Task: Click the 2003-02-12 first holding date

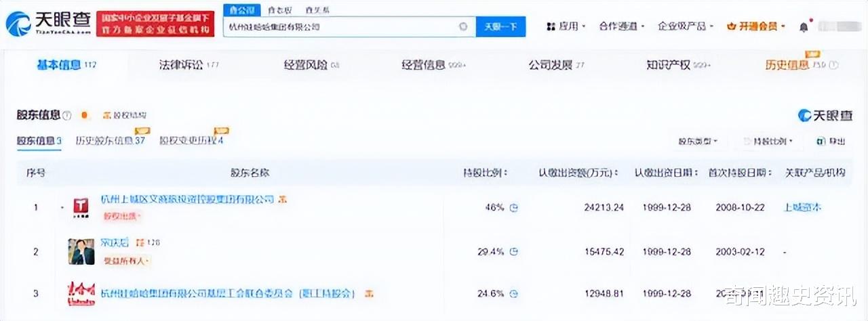Action: pos(740,251)
